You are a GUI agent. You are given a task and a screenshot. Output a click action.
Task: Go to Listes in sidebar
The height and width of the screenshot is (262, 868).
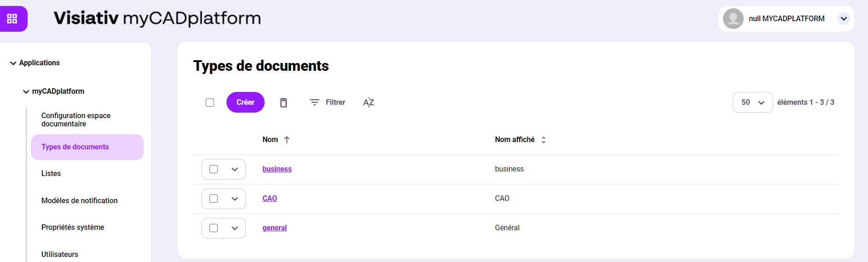[51, 174]
